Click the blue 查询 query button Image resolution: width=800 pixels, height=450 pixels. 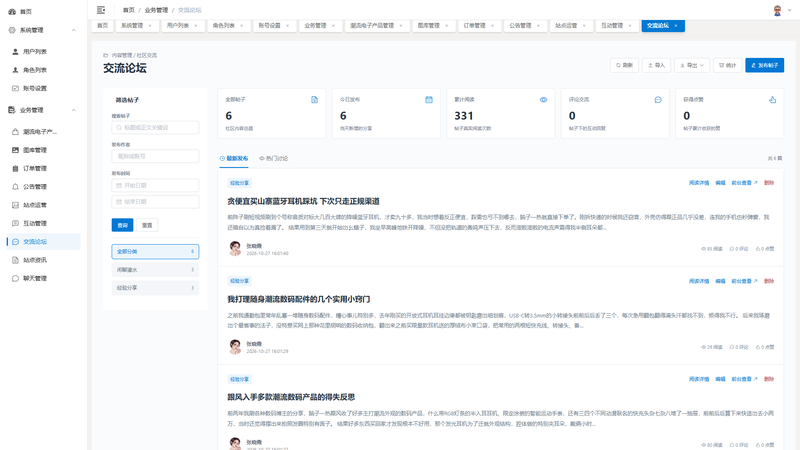pyautogui.click(x=122, y=225)
